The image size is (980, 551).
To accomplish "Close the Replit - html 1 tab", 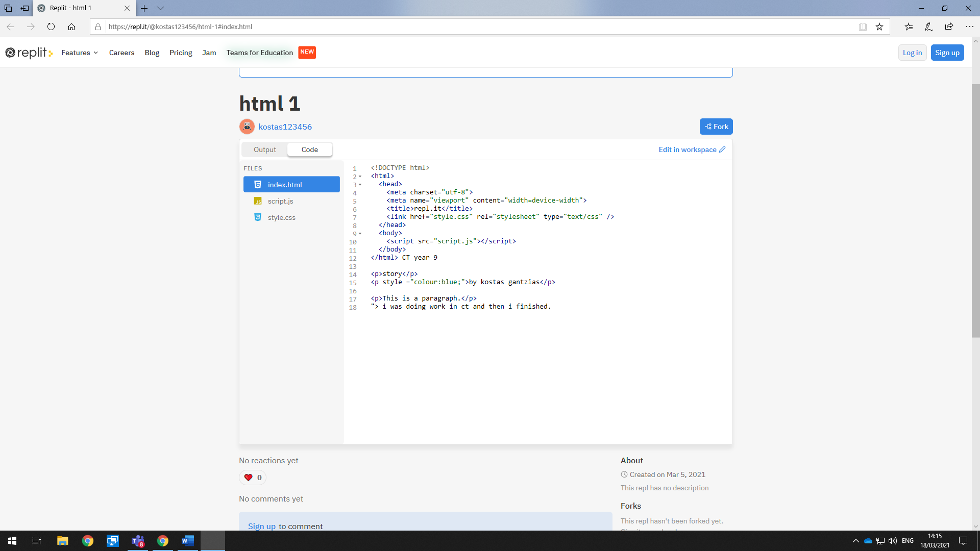I will pyautogui.click(x=127, y=8).
